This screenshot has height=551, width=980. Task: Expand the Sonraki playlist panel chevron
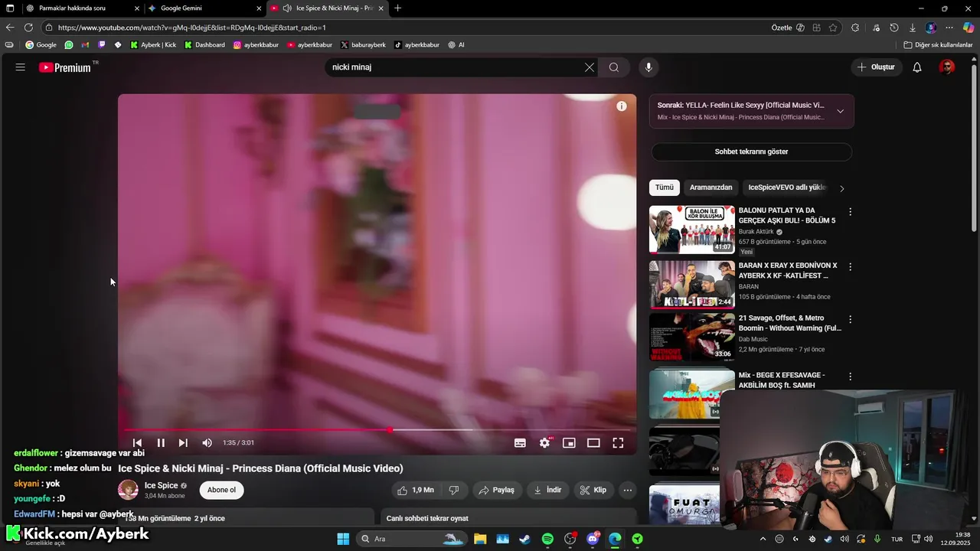click(x=840, y=111)
